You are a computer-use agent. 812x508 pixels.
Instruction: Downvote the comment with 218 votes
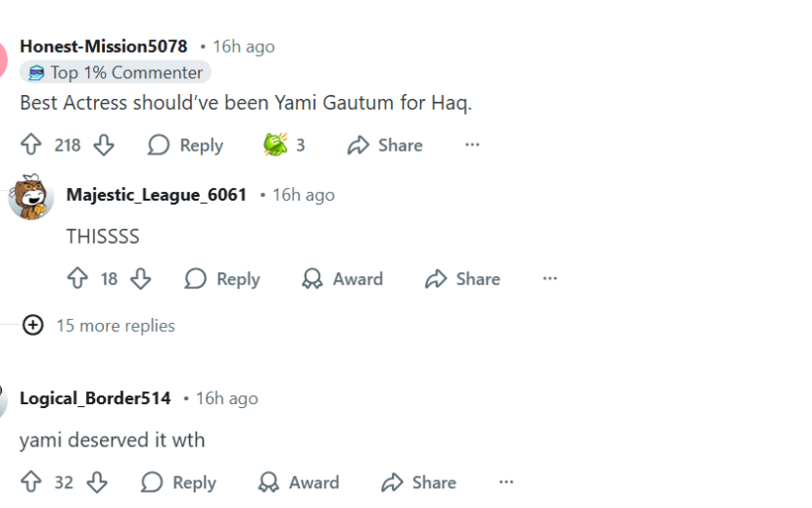(x=104, y=145)
